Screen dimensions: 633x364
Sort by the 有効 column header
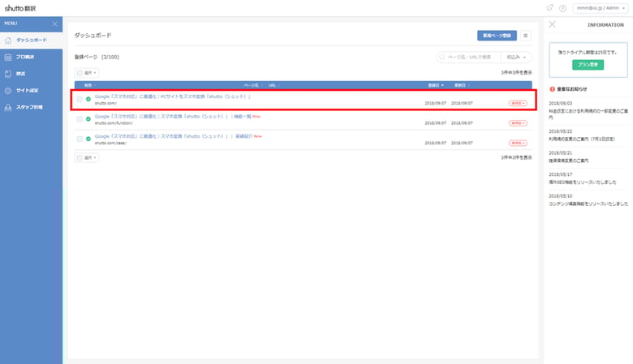click(89, 85)
